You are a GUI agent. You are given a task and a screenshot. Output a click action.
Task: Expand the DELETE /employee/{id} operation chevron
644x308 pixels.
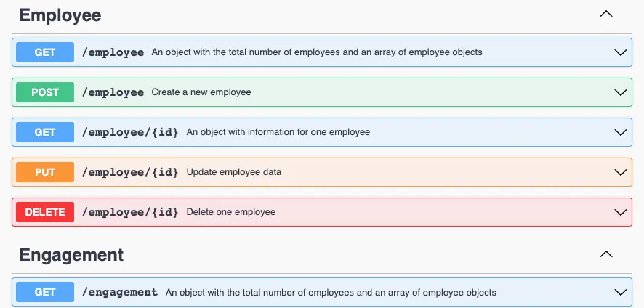[x=620, y=212]
